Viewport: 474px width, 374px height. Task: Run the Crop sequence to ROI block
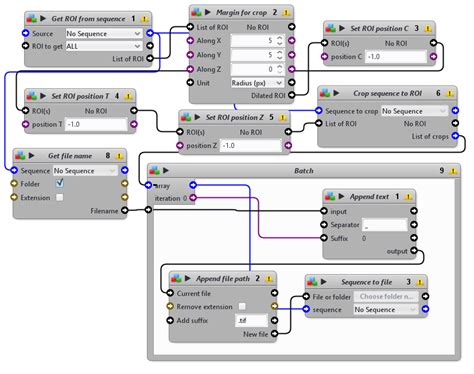pos(336,93)
